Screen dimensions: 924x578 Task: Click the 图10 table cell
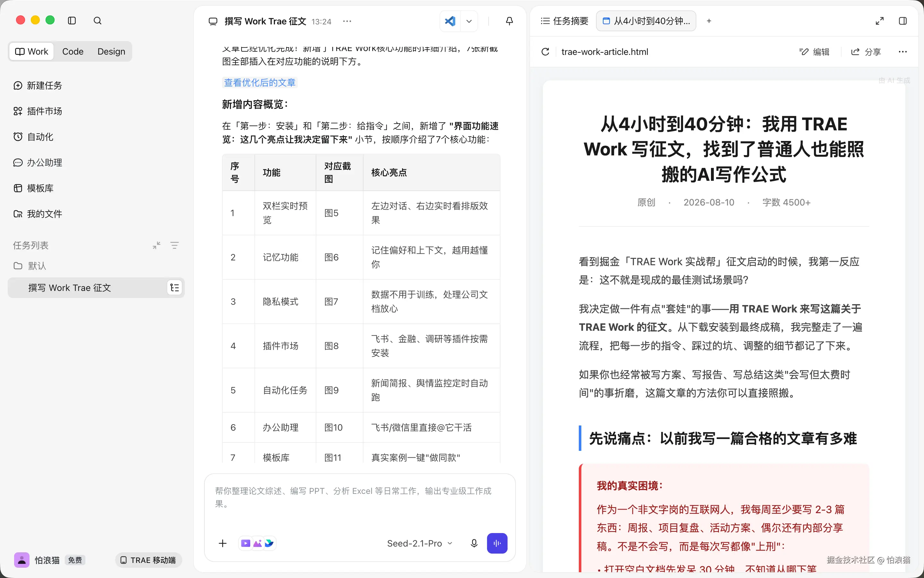[339, 427]
